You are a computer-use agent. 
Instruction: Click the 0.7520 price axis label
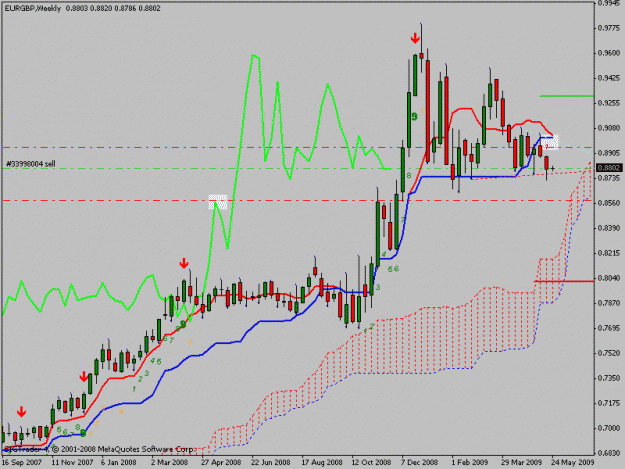(609, 353)
